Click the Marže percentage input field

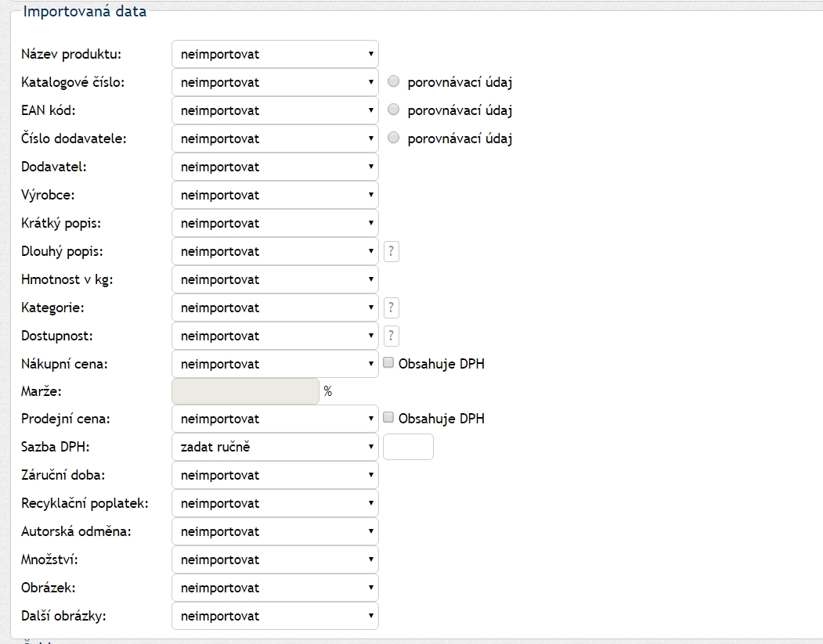pos(245,391)
